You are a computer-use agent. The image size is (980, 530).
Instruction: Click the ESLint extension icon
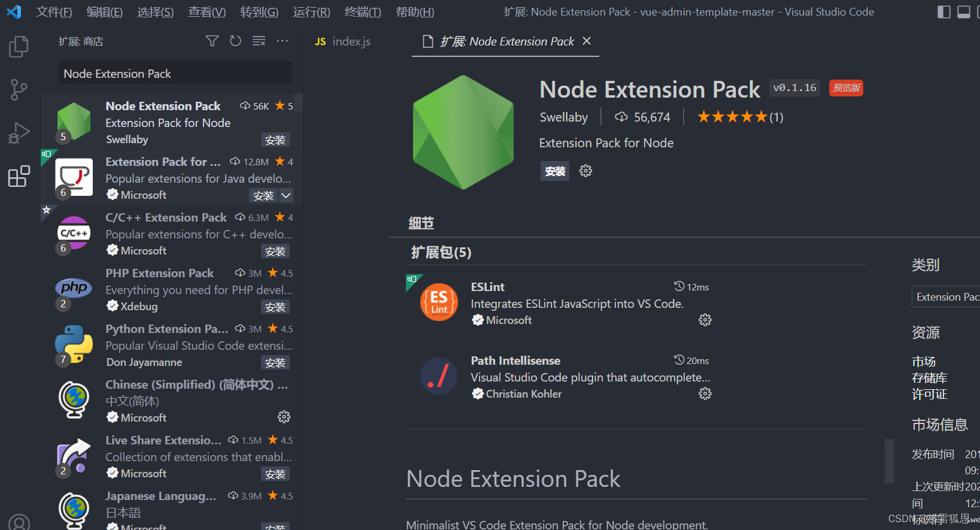pyautogui.click(x=439, y=302)
